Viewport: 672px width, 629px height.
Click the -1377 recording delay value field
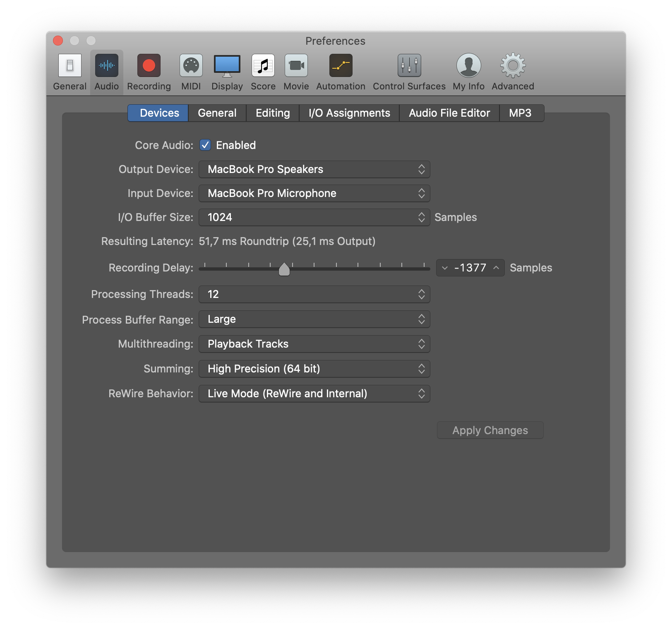470,268
